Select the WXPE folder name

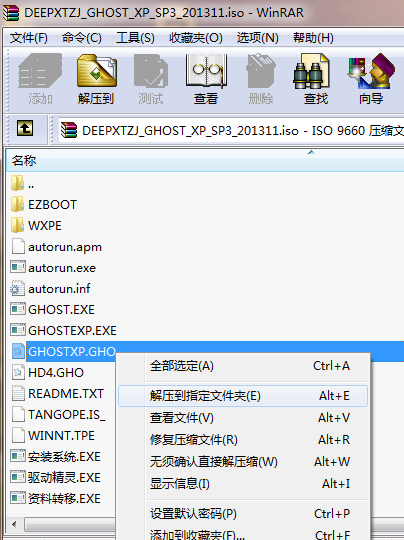45,226
